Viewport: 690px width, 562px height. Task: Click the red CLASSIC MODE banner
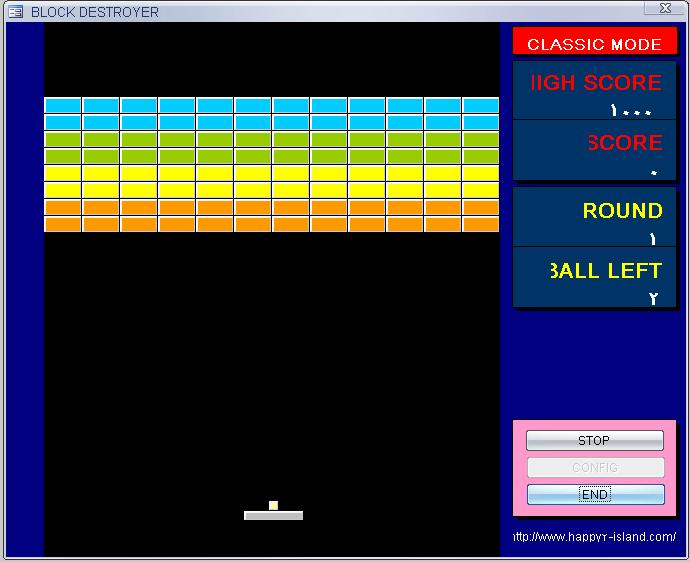[x=595, y=41]
